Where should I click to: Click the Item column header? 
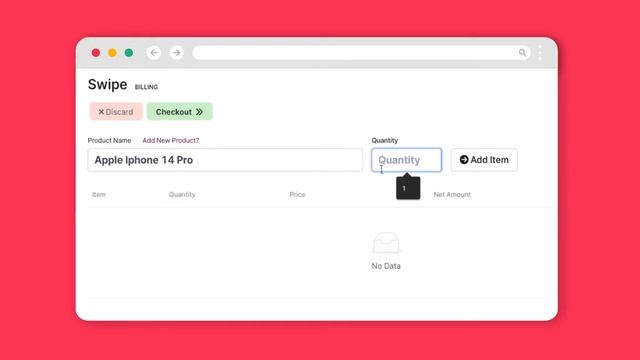(x=99, y=194)
